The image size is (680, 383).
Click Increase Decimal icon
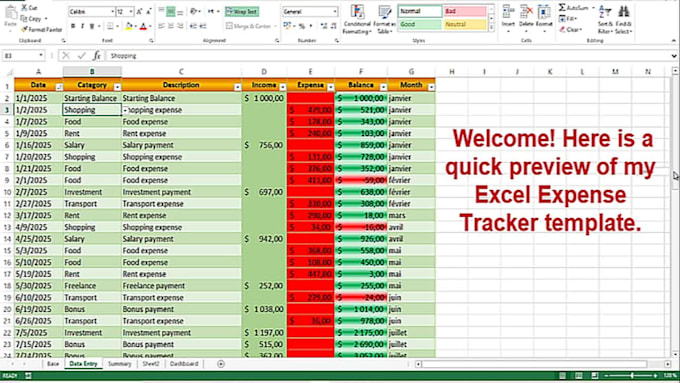324,26
